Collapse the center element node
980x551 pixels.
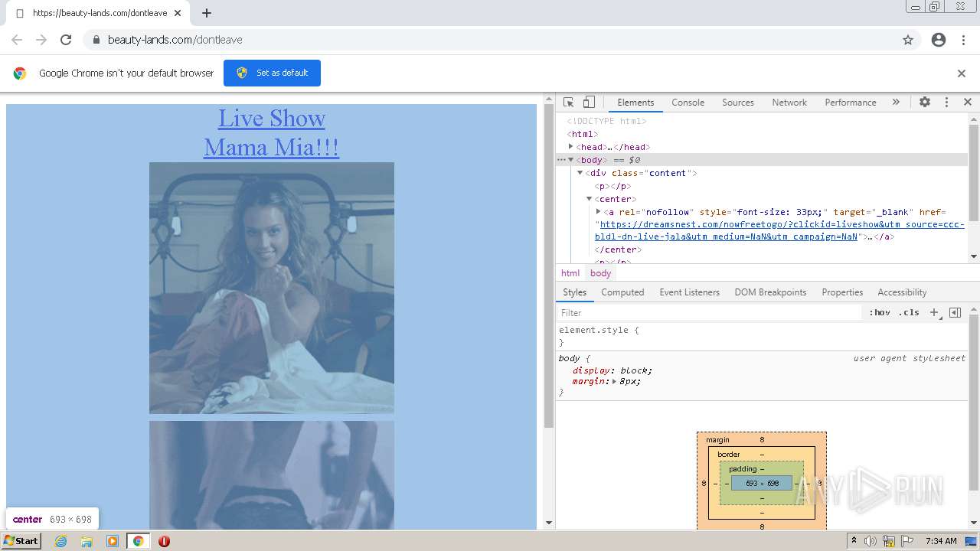coord(590,199)
